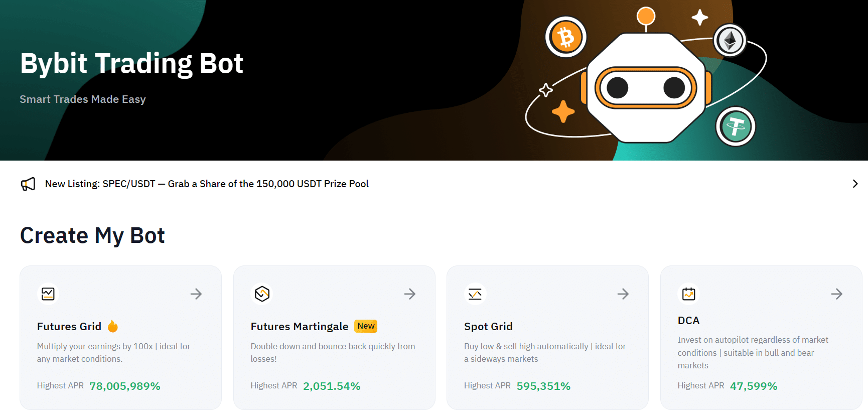Image resolution: width=868 pixels, height=417 pixels.
Task: Click the Spot Grid highest APR value
Action: 543,386
